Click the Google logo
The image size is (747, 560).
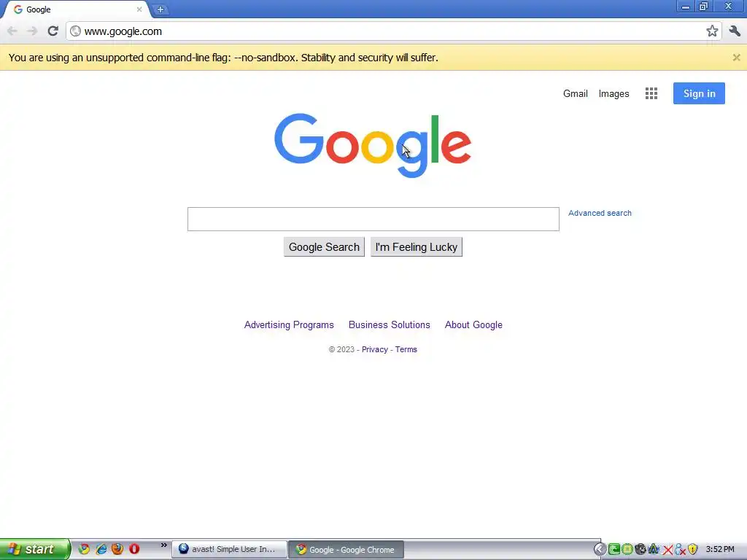coord(373,145)
